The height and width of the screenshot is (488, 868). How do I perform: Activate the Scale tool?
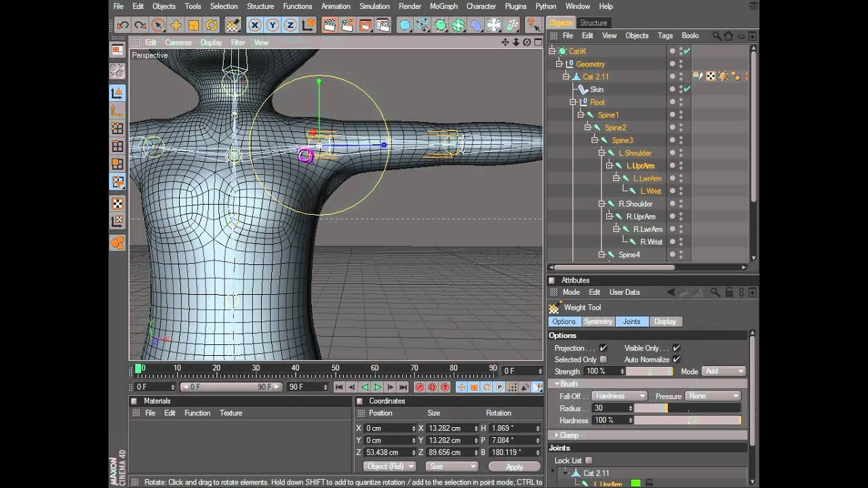click(x=193, y=25)
